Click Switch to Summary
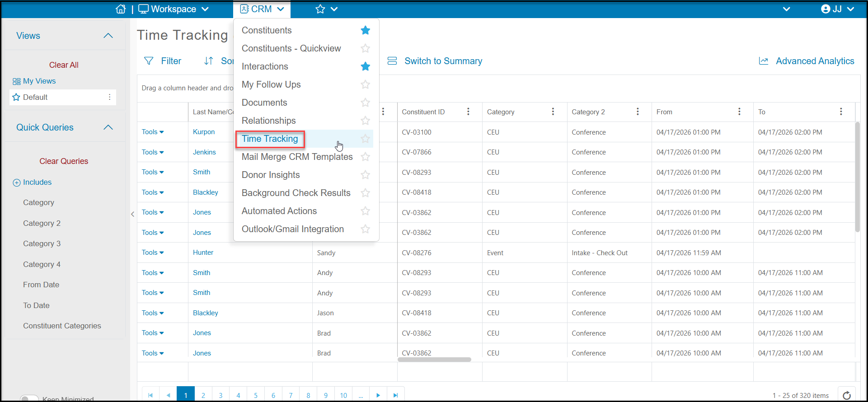868x402 pixels. click(435, 61)
